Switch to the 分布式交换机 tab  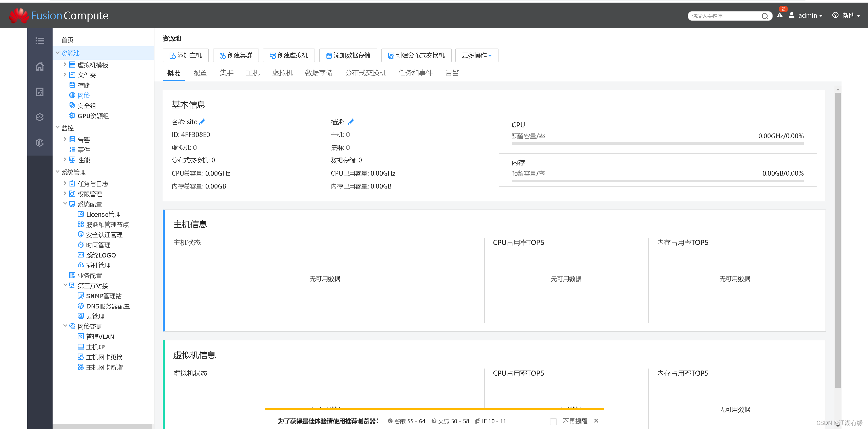365,73
